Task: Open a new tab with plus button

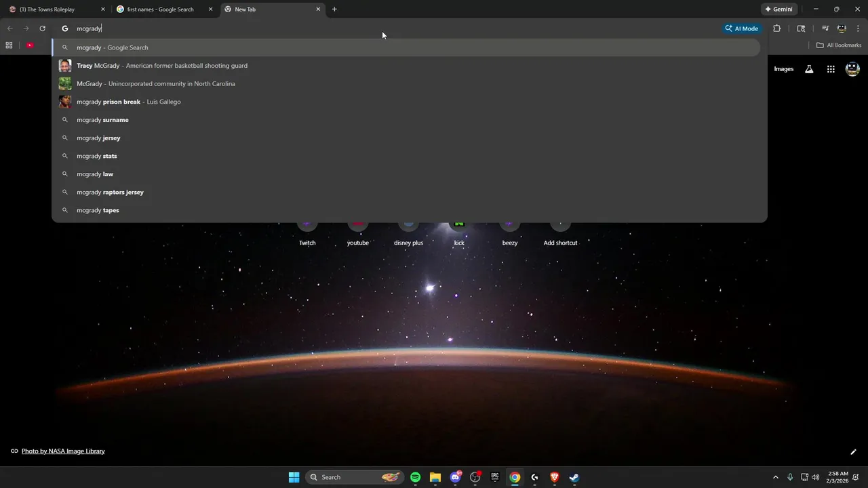Action: [x=334, y=9]
